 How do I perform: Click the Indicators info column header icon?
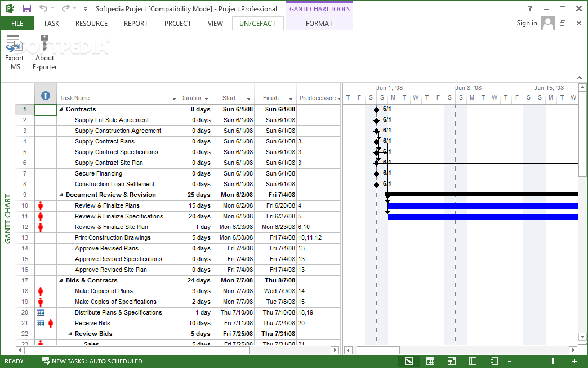click(46, 96)
